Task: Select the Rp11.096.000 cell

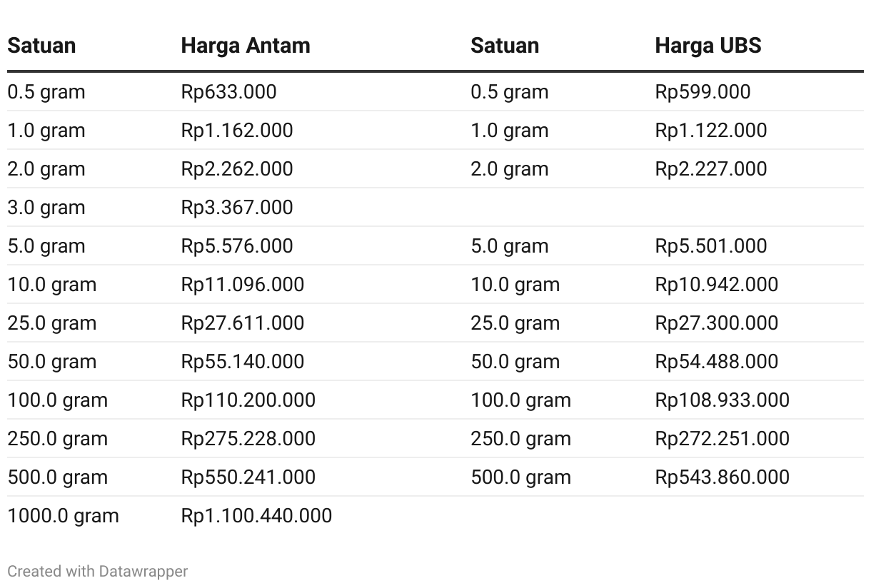Action: coord(243,285)
